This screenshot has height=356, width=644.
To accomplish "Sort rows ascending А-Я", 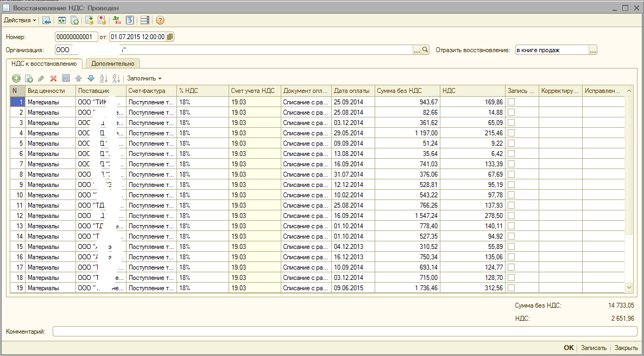I will pos(104,78).
